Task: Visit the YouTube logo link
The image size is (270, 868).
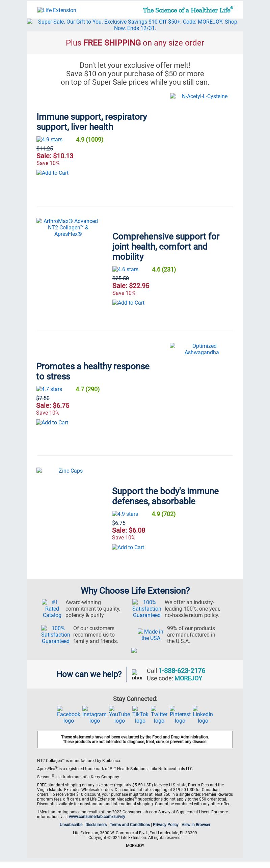Action: pos(119,715)
